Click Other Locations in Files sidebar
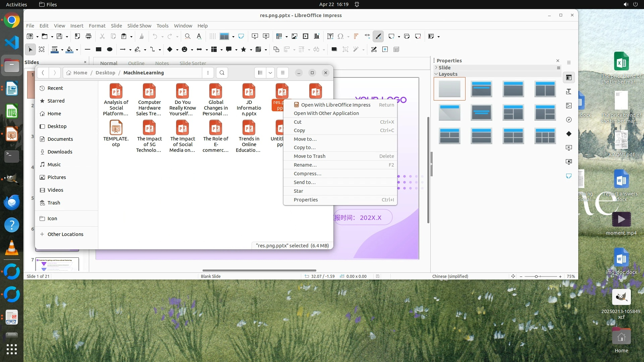This screenshot has height=362, width=644. [x=65, y=234]
